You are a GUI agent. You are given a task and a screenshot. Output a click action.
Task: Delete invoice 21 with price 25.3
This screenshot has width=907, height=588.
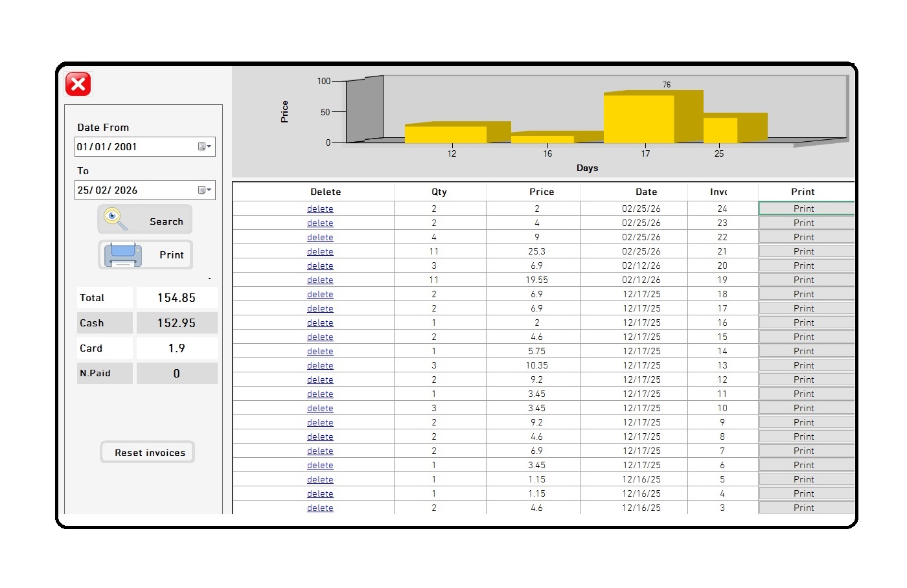pos(320,252)
